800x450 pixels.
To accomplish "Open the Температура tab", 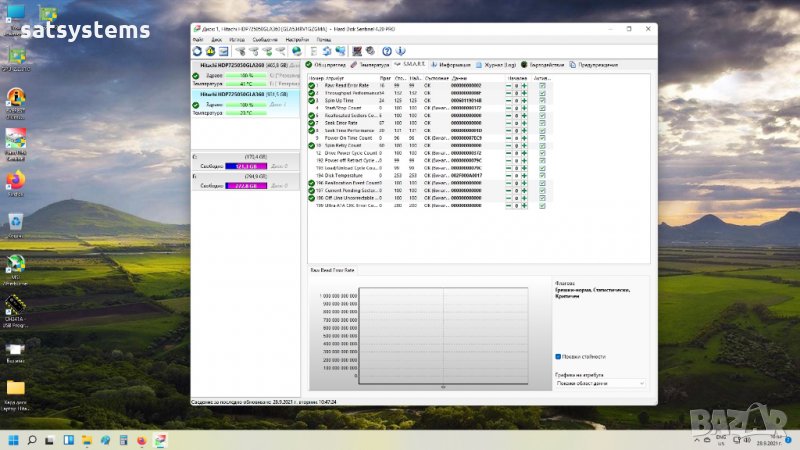I will point(373,65).
